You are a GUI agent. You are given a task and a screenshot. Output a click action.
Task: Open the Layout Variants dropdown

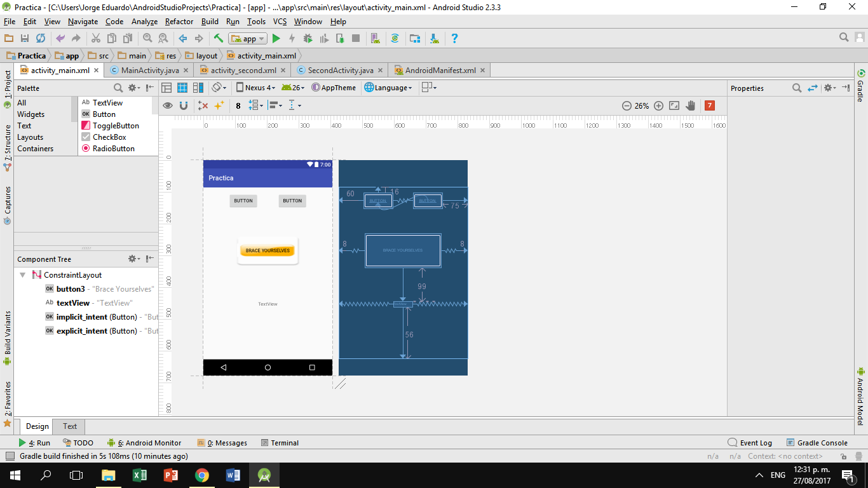pyautogui.click(x=429, y=88)
